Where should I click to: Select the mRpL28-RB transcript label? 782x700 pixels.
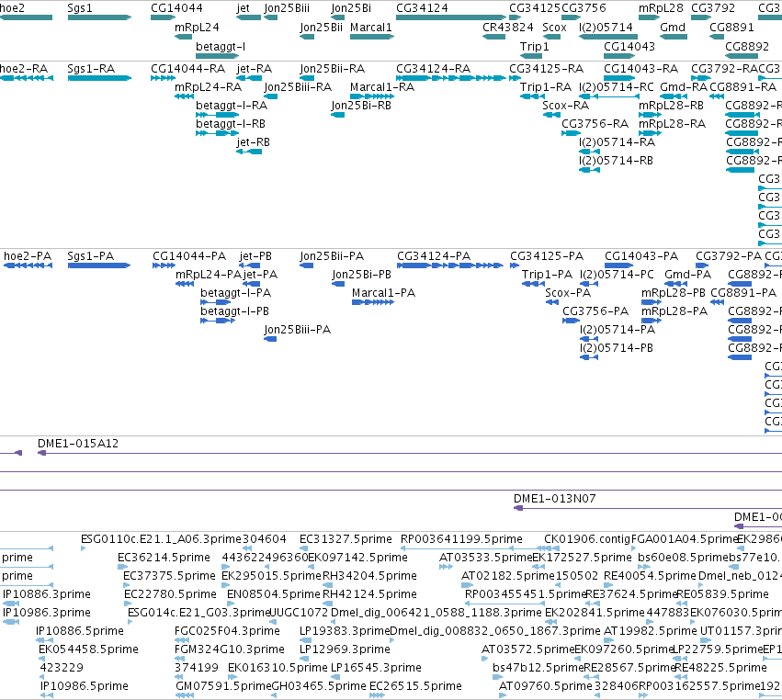coord(672,106)
